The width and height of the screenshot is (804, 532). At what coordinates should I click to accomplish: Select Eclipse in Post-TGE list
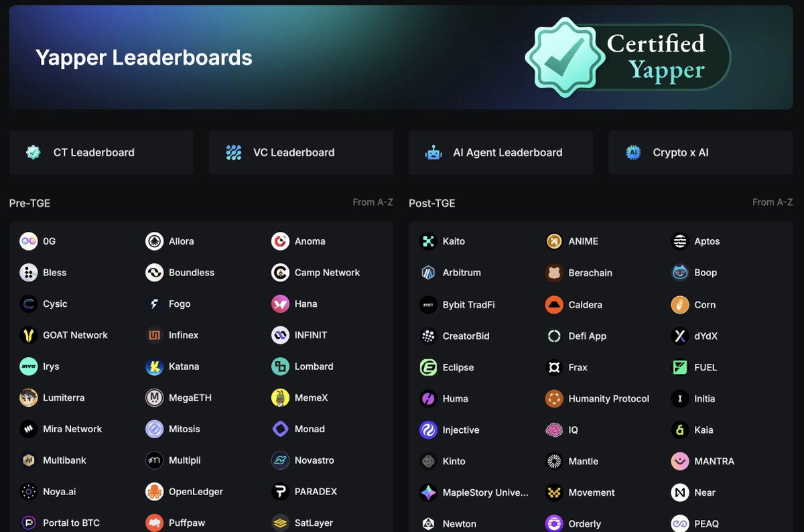point(446,368)
